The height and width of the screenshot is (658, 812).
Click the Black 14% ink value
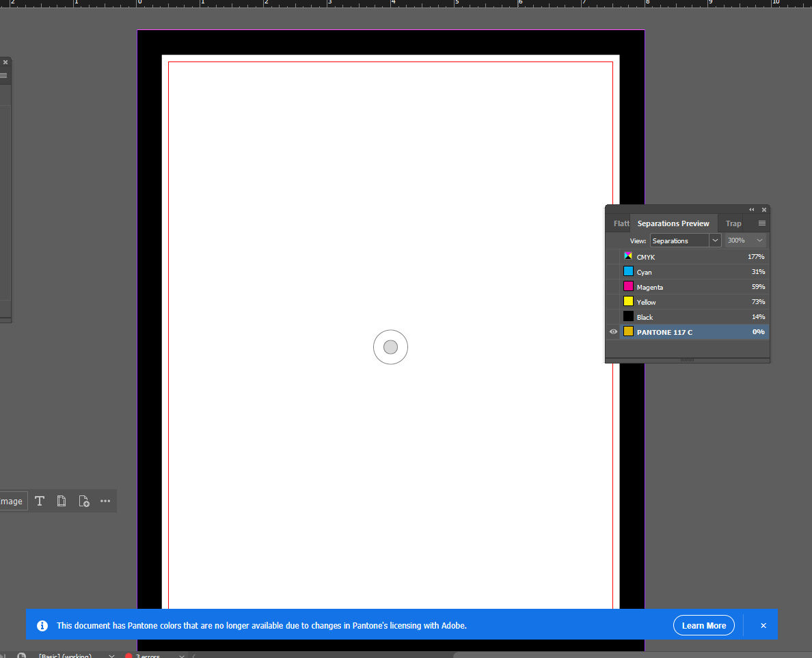click(758, 317)
